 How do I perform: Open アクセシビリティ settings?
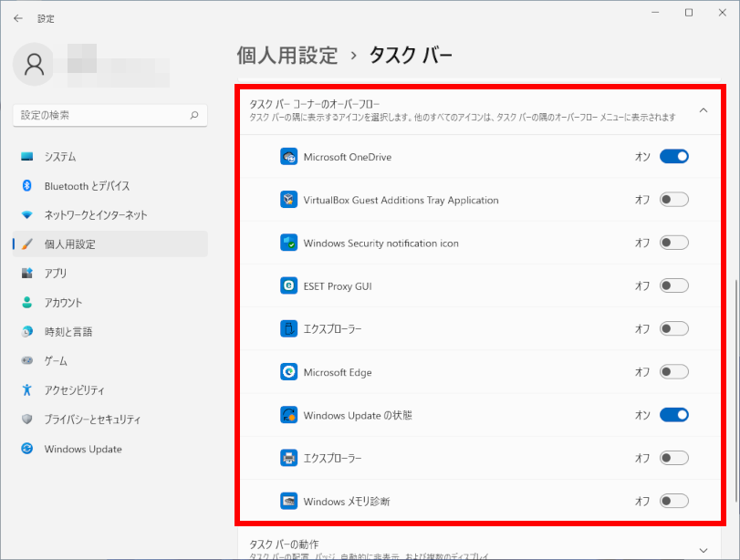[110, 390]
